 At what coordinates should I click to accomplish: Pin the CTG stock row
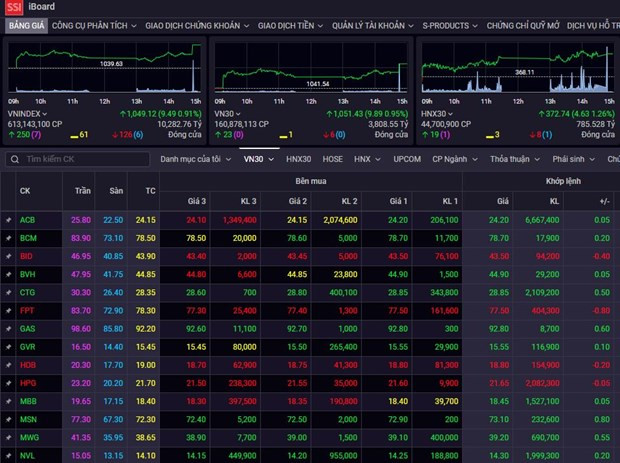click(x=9, y=292)
